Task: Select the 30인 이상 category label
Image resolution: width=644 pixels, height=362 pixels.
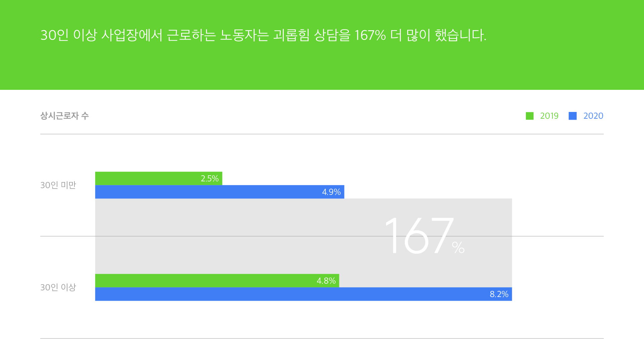Action: point(58,287)
